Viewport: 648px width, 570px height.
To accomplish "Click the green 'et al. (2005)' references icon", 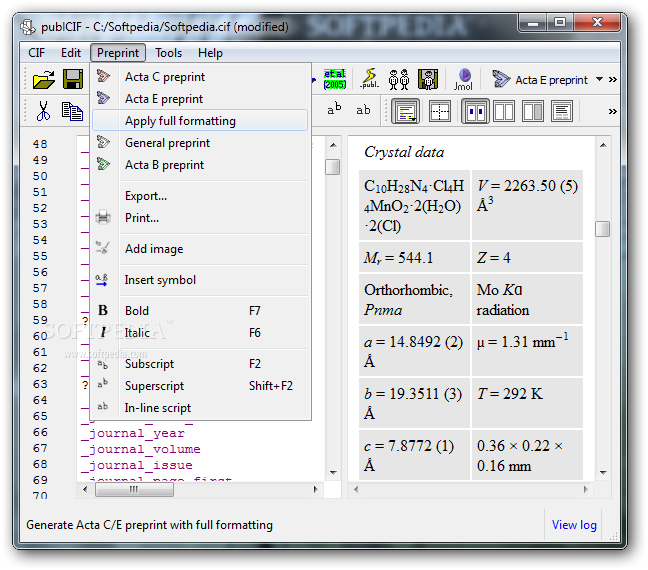I will (335, 79).
